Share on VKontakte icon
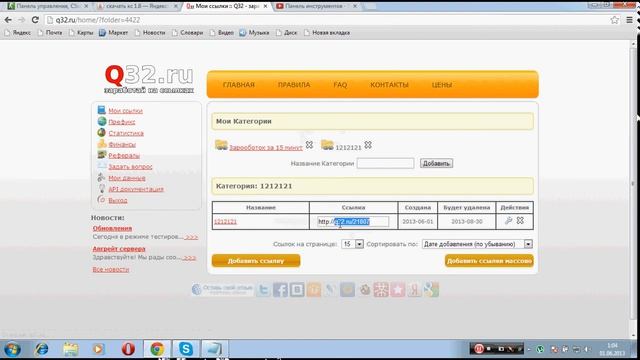Viewport: 640px width, 360px height. coord(297,290)
